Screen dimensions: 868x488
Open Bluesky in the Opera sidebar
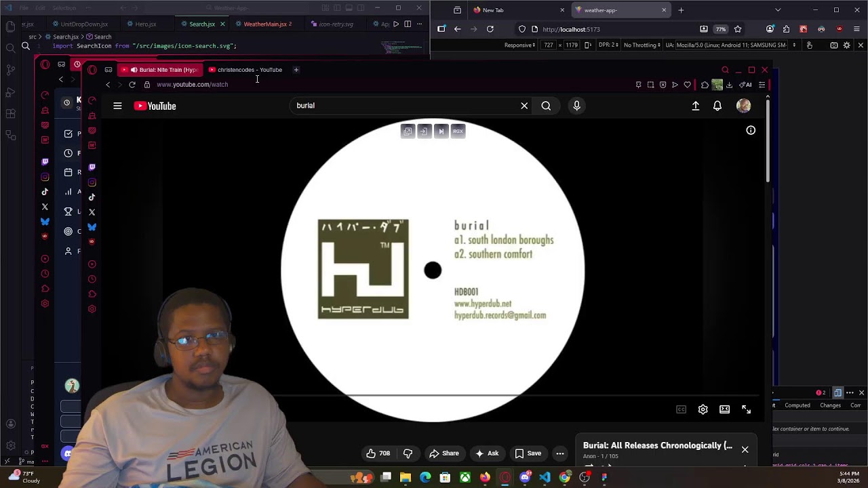coord(92,227)
